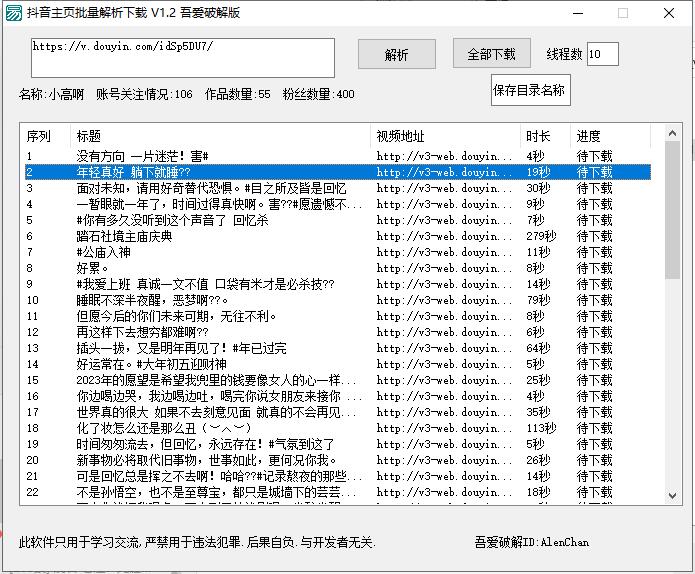Click the 64秒 duration cell
The image size is (695, 574).
coord(538,348)
